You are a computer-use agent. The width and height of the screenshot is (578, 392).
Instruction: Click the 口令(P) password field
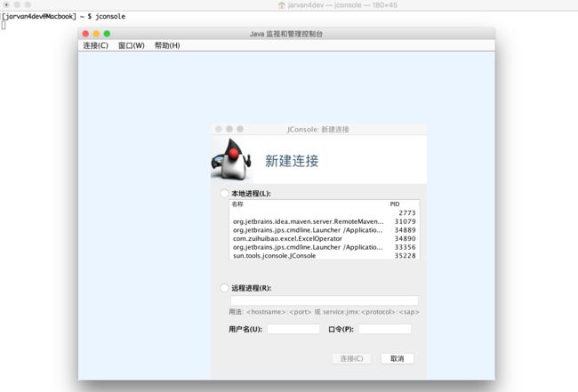385,329
